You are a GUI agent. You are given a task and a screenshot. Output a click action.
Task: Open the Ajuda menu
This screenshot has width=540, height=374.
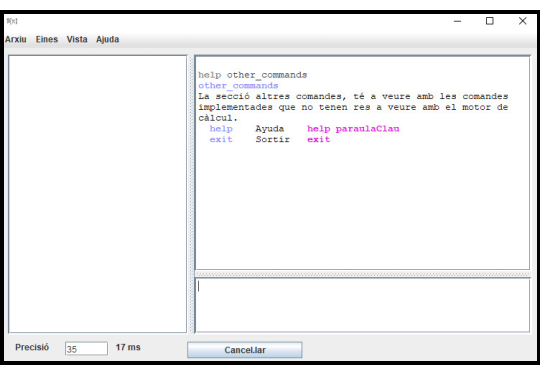107,39
